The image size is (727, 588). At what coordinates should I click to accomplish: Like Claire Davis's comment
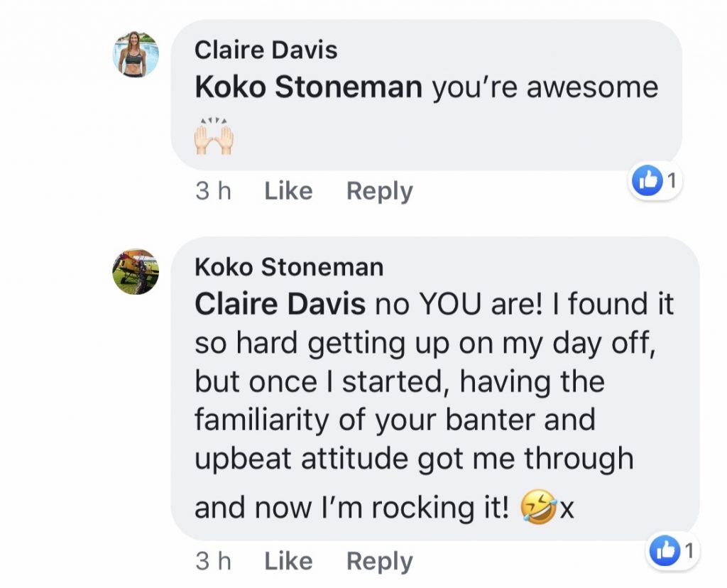288,191
